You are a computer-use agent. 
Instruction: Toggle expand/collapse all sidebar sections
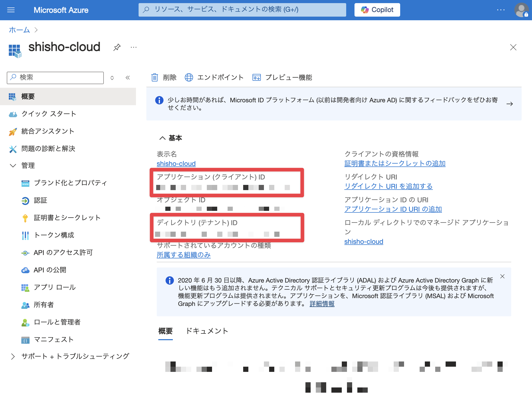click(x=112, y=78)
